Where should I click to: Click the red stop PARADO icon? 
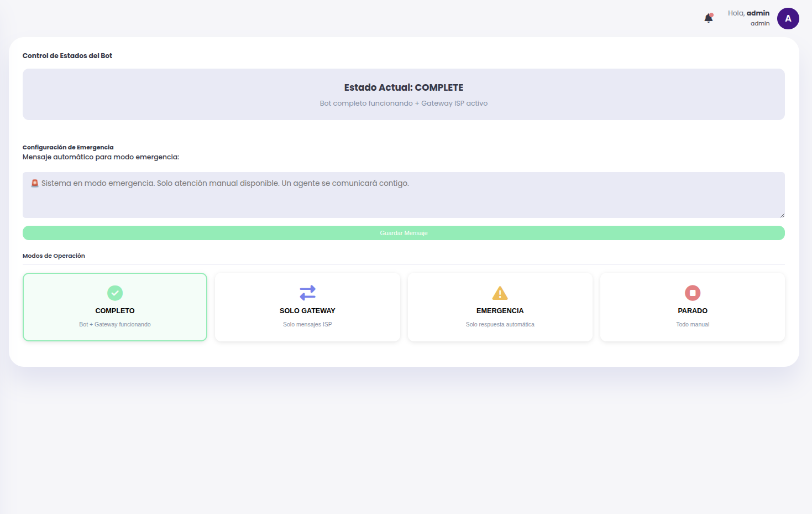(693, 293)
